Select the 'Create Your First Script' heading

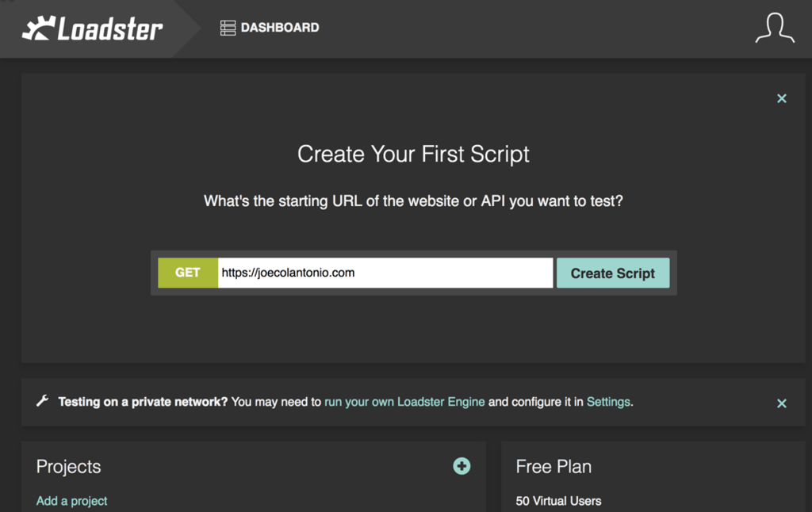click(x=413, y=155)
